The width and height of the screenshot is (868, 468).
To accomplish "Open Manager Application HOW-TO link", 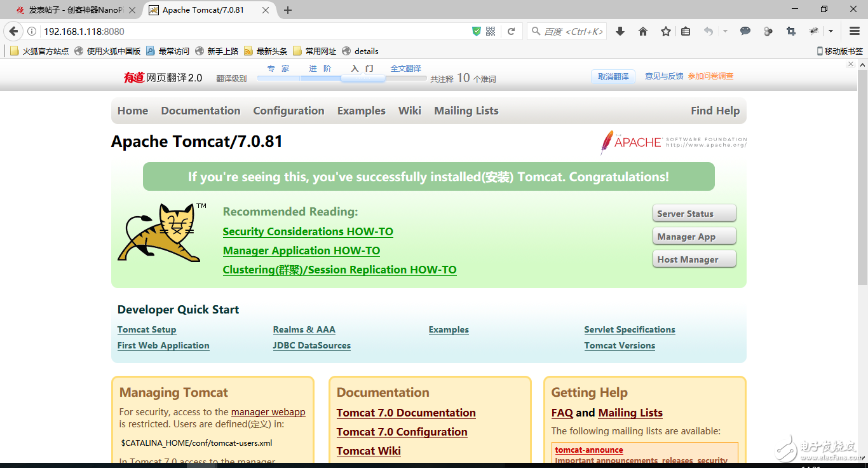I will (x=301, y=251).
